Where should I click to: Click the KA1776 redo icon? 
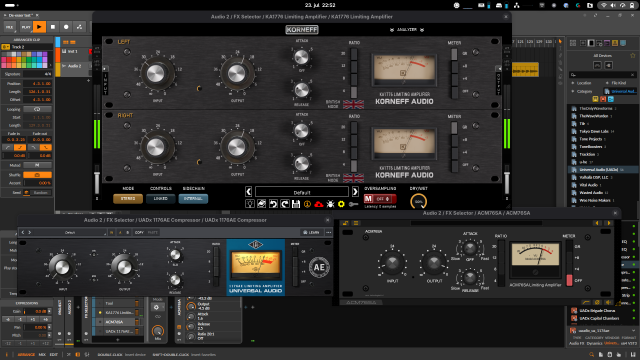coord(284,204)
